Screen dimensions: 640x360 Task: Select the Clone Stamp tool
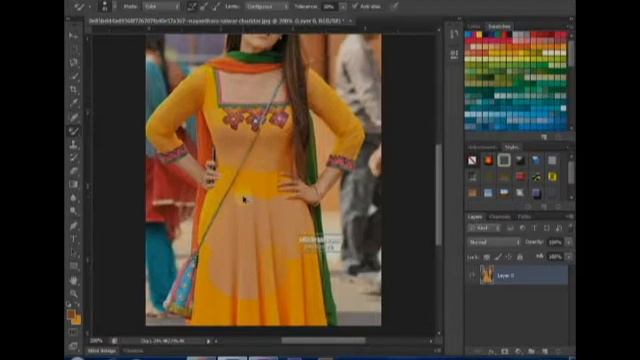73,144
